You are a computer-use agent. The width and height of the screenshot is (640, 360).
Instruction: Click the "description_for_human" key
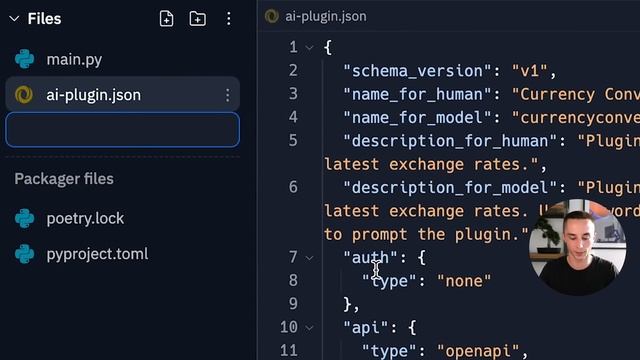[x=450, y=141]
